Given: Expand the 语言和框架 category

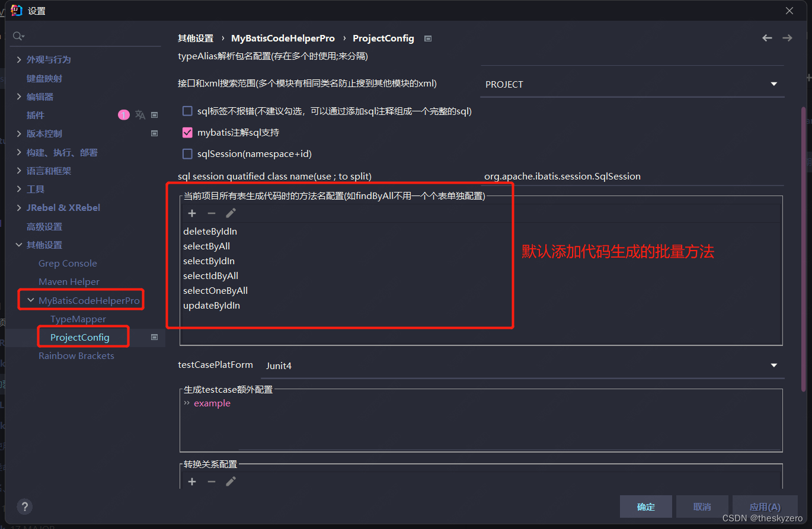Looking at the screenshot, I should click(x=19, y=171).
